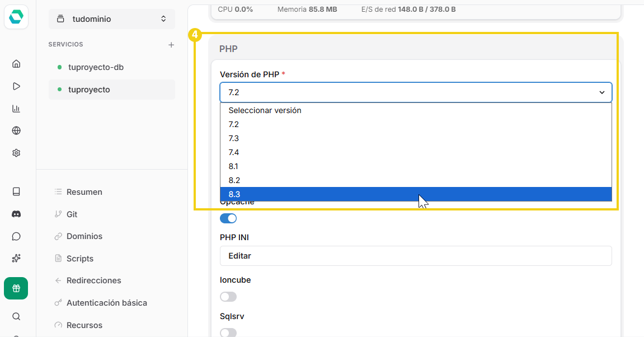The height and width of the screenshot is (337, 644).
Task: Choose Seleccionar versión in the dropdown
Action: coord(264,110)
